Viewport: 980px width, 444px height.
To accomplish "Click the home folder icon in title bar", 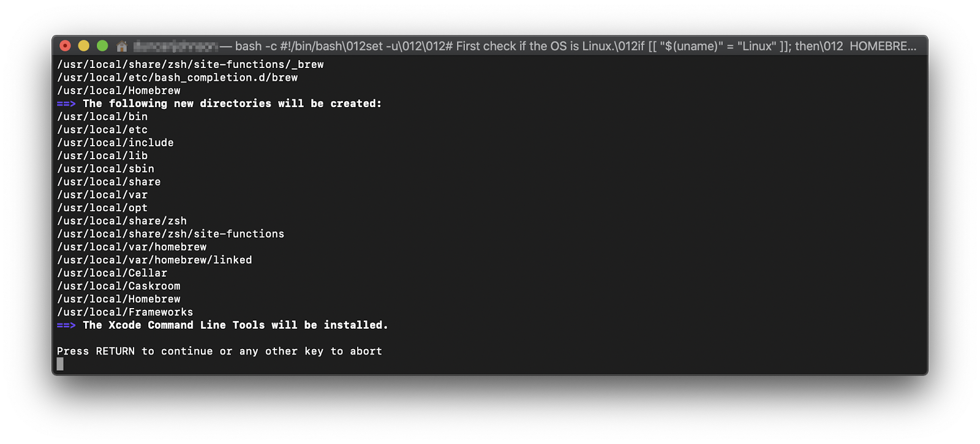I will coord(122,46).
